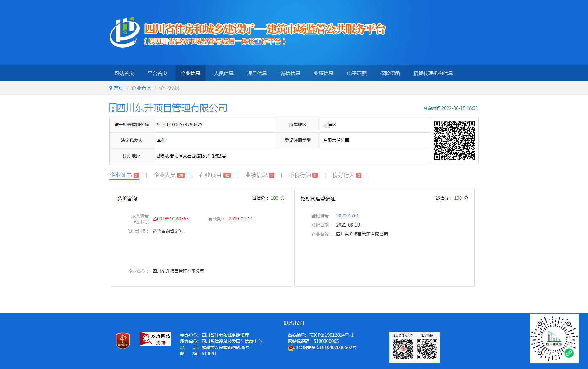The width and height of the screenshot is (588, 369).
Task: Switch to the 企业人员 tab
Action: point(165,175)
